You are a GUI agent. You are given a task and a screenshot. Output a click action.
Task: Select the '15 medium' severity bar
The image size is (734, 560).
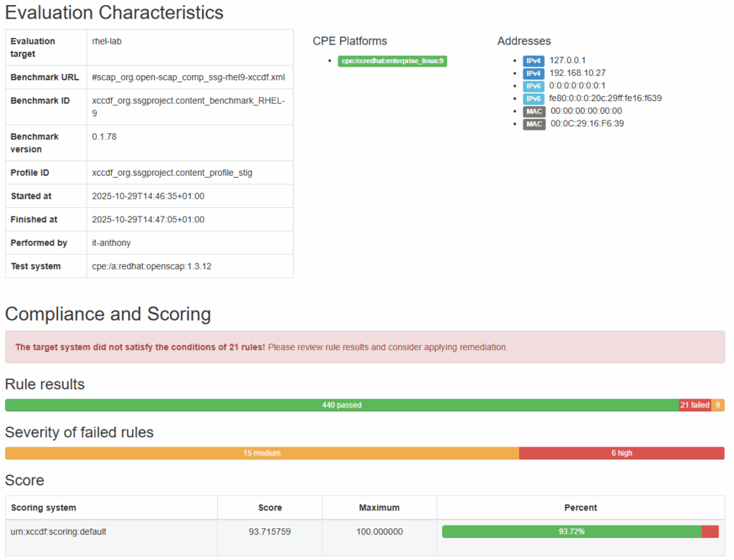point(262,453)
